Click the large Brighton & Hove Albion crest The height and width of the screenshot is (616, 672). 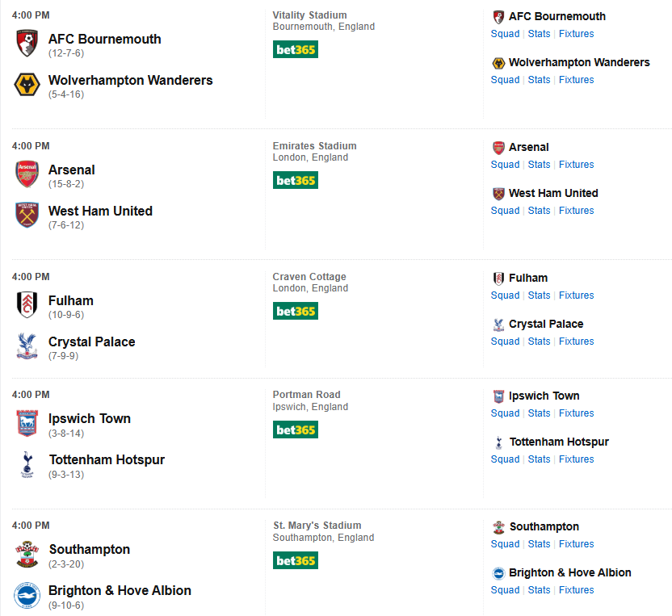(27, 595)
